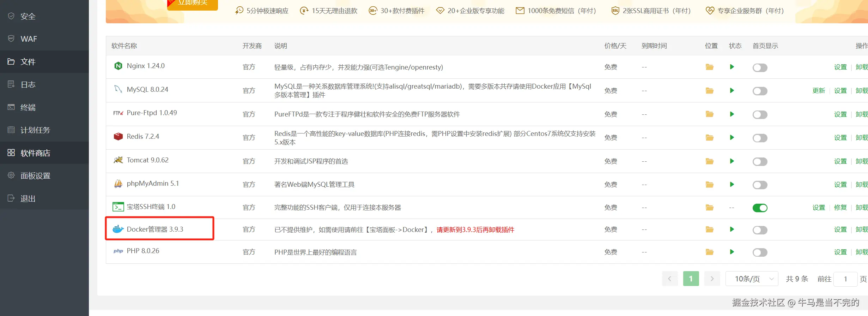Click the Tomcat cat logo icon
This screenshot has width=868, height=316.
tap(118, 160)
